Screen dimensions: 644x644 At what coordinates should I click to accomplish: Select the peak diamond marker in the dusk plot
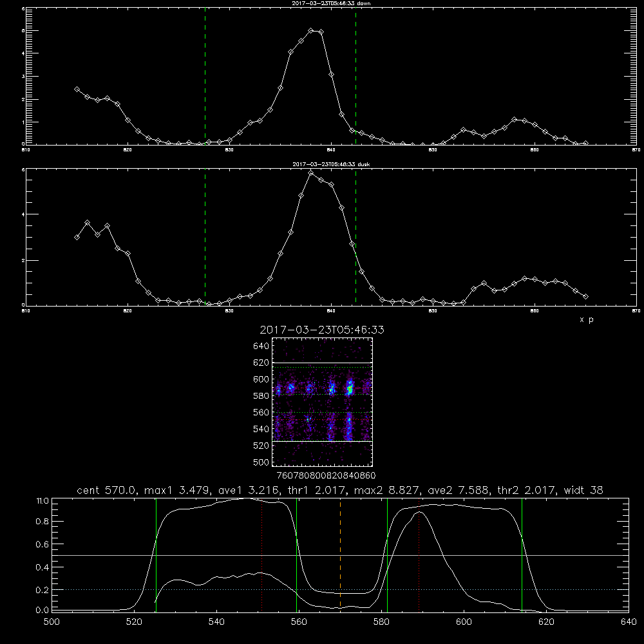click(311, 173)
